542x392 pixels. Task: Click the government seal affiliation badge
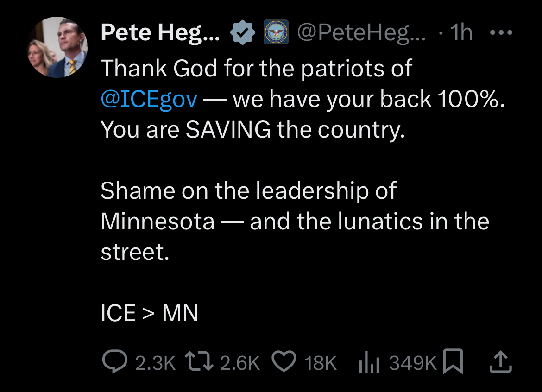276,32
